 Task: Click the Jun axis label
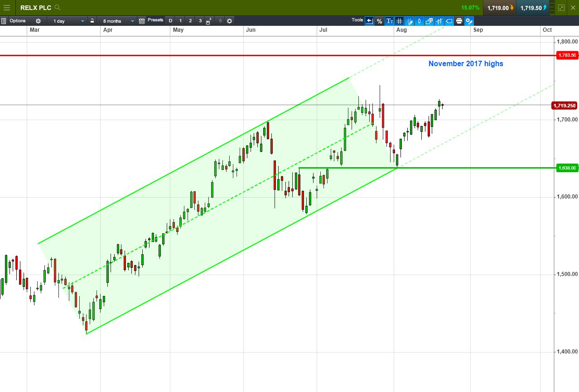(x=251, y=30)
